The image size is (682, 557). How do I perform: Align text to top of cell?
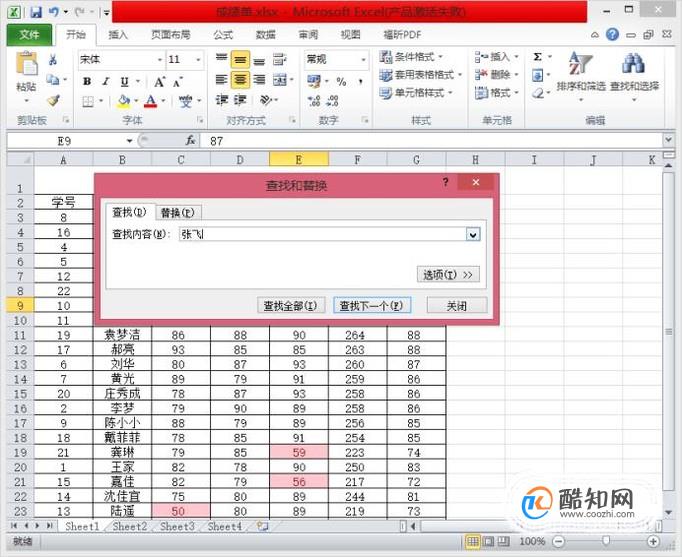tap(221, 59)
